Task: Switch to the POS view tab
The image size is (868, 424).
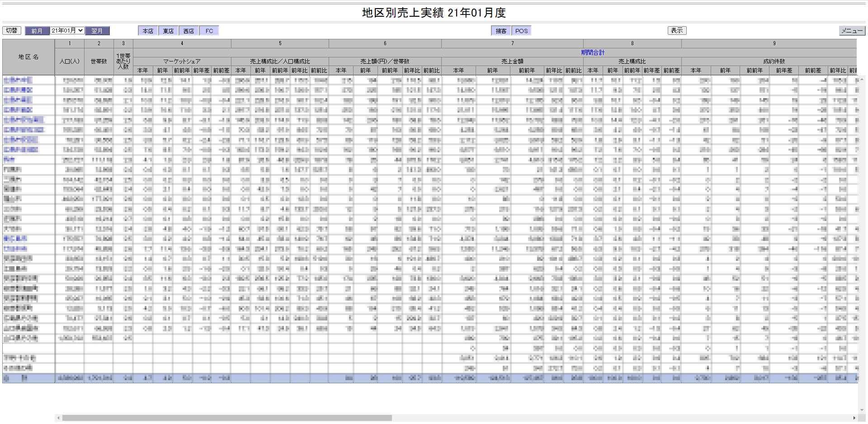Action: pos(521,31)
